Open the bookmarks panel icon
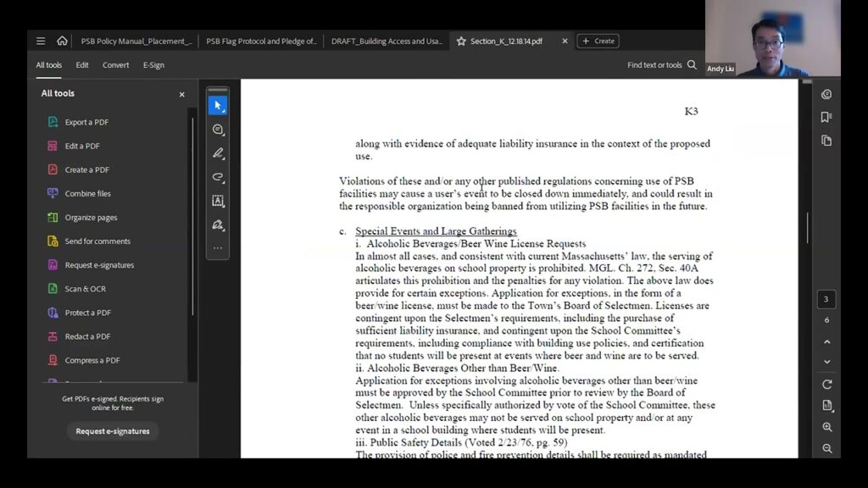This screenshot has width=868, height=488. (826, 117)
